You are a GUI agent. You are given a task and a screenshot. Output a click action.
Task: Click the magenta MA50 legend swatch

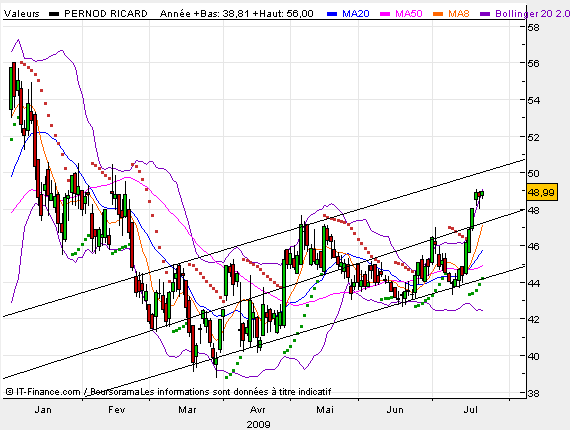385,14
